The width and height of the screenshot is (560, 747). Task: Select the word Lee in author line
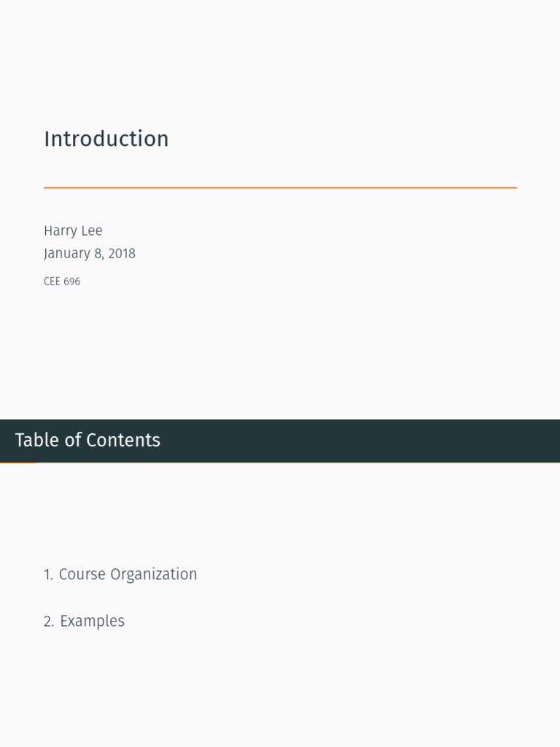93,231
